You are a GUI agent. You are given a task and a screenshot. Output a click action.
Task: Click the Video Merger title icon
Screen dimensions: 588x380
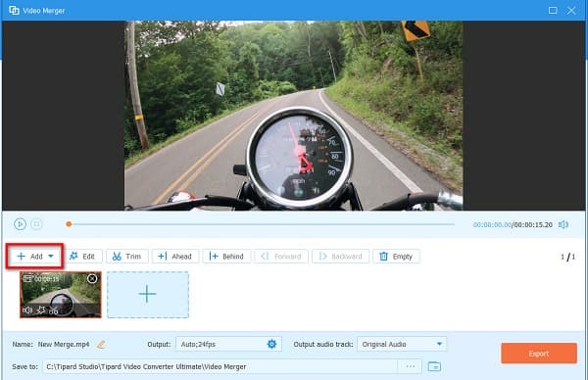[14, 10]
